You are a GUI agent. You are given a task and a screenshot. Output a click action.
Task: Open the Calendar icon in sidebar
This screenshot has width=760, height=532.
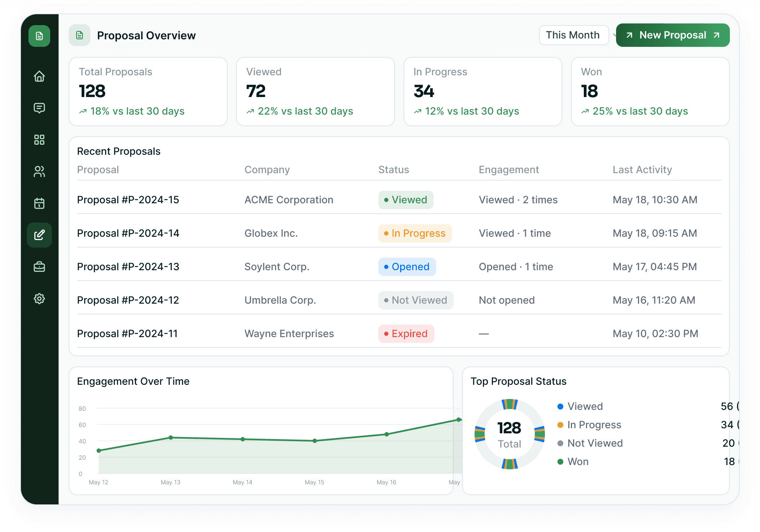click(39, 203)
